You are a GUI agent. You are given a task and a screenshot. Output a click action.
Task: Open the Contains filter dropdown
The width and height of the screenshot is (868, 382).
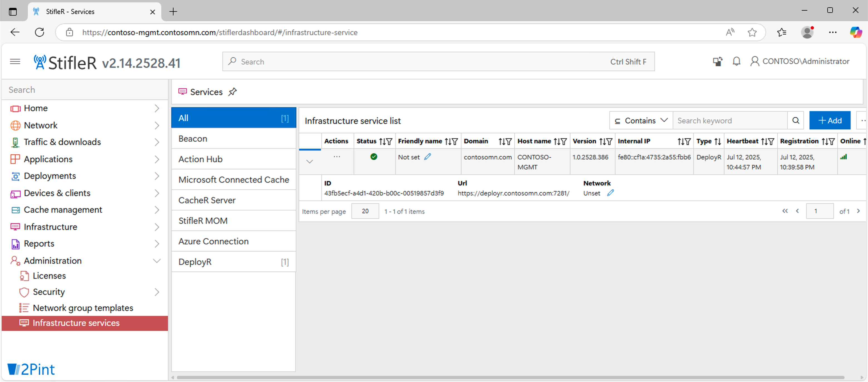pyautogui.click(x=641, y=120)
